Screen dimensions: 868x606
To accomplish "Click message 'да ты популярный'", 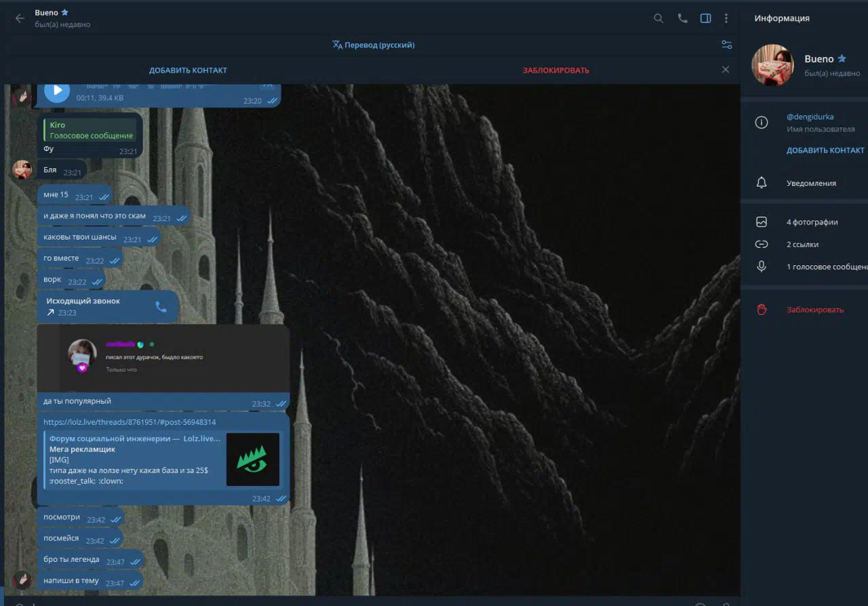I will pyautogui.click(x=163, y=401).
